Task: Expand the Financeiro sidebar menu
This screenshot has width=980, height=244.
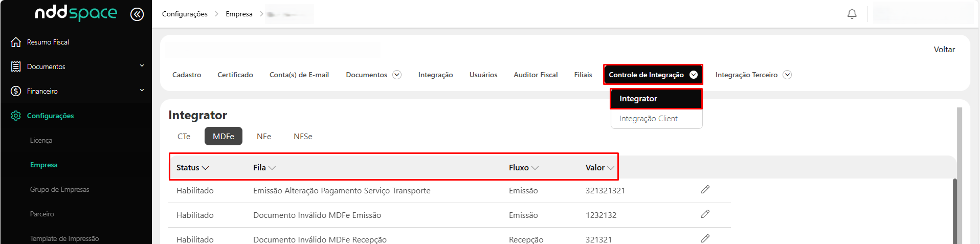Action: (142, 91)
